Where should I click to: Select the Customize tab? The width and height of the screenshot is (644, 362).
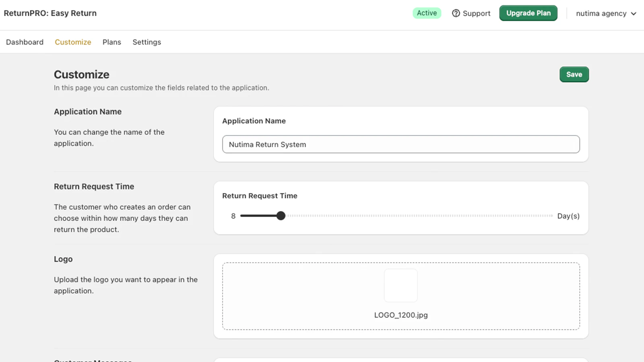pos(73,42)
